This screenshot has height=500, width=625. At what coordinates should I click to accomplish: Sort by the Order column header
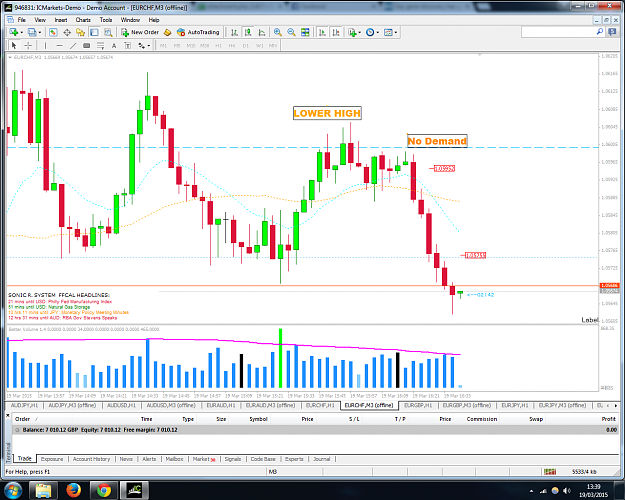click(23, 419)
